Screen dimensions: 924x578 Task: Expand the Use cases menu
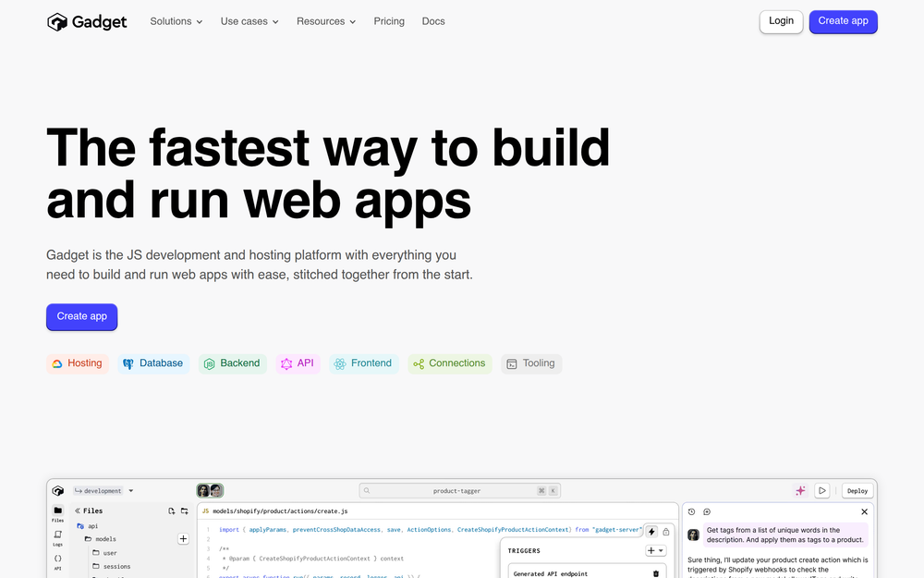coord(249,21)
